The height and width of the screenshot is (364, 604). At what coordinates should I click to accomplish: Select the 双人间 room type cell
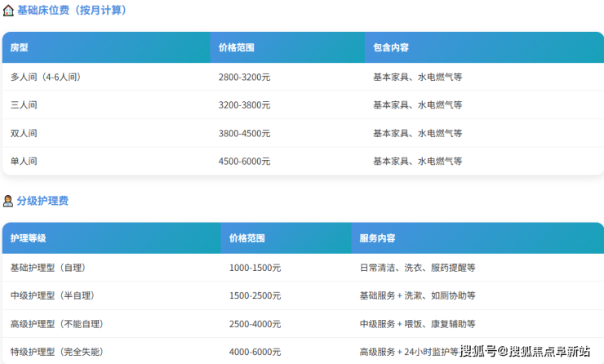coord(24,133)
